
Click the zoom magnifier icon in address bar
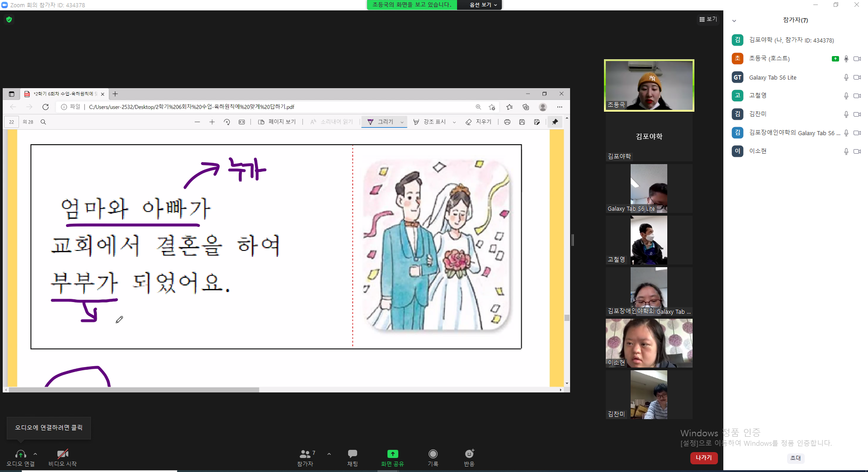pyautogui.click(x=478, y=107)
